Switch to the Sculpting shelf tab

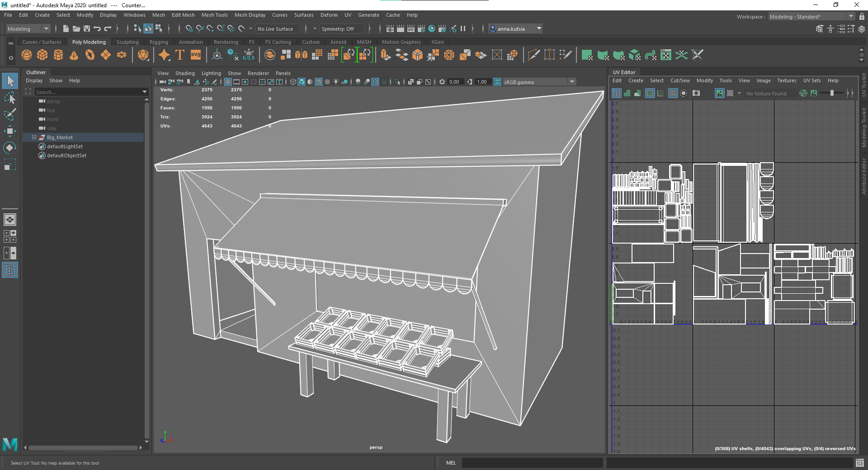pyautogui.click(x=127, y=42)
